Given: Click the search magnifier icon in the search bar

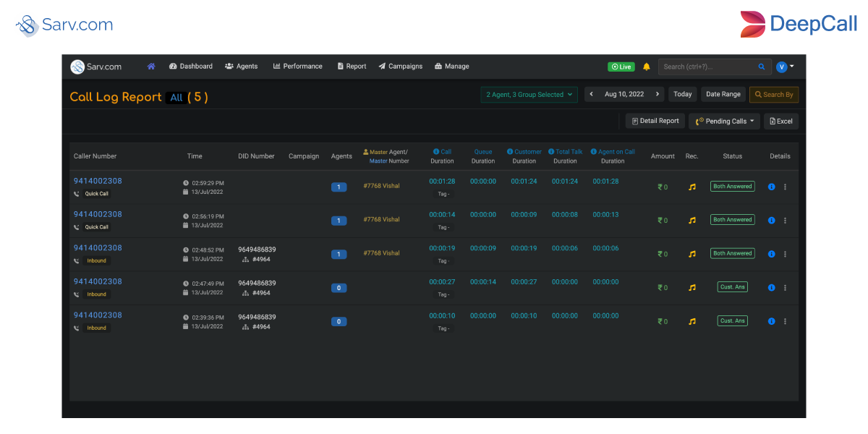Looking at the screenshot, I should 761,67.
